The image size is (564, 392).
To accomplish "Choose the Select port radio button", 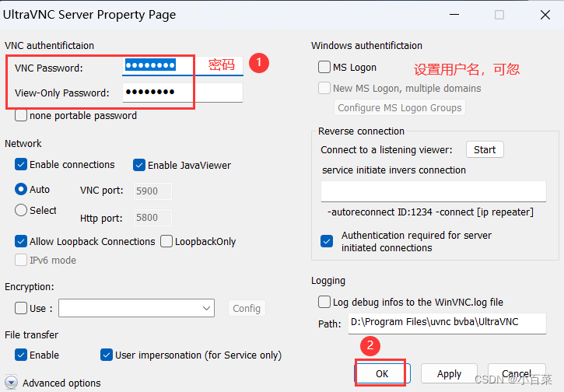I will [x=21, y=210].
